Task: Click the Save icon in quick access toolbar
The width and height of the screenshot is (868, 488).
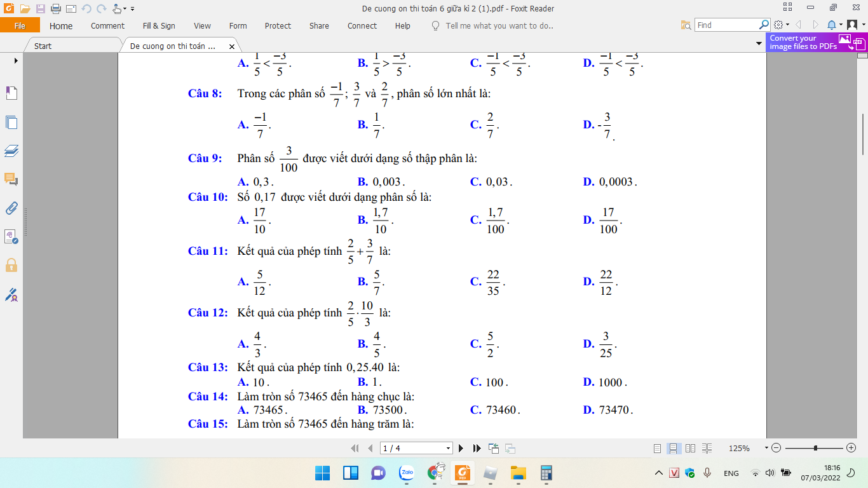Action: pos(41,9)
